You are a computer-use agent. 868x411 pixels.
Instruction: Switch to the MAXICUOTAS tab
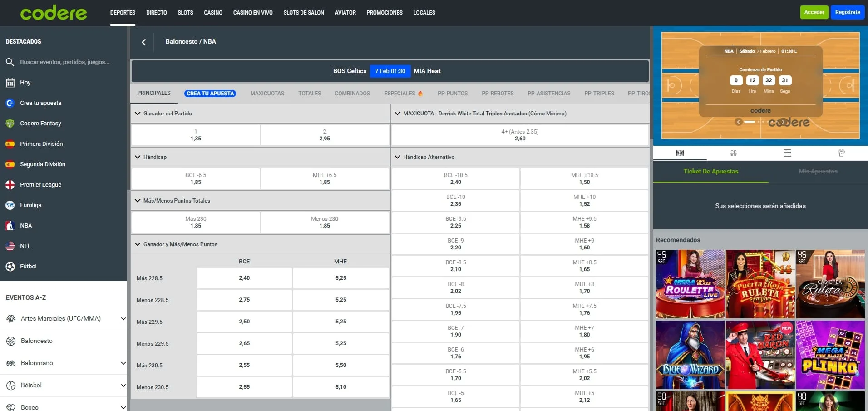pyautogui.click(x=267, y=94)
